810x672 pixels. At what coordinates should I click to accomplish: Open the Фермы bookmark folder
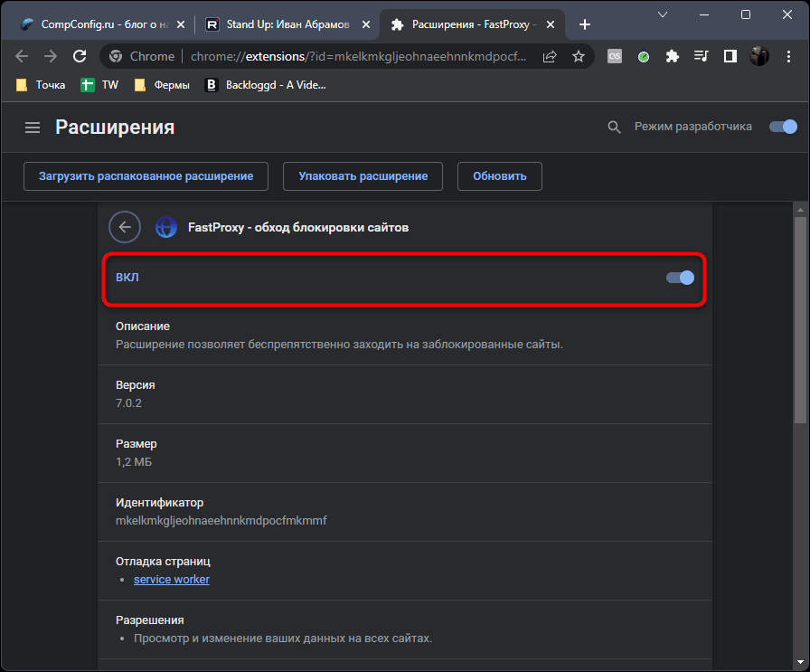click(162, 85)
